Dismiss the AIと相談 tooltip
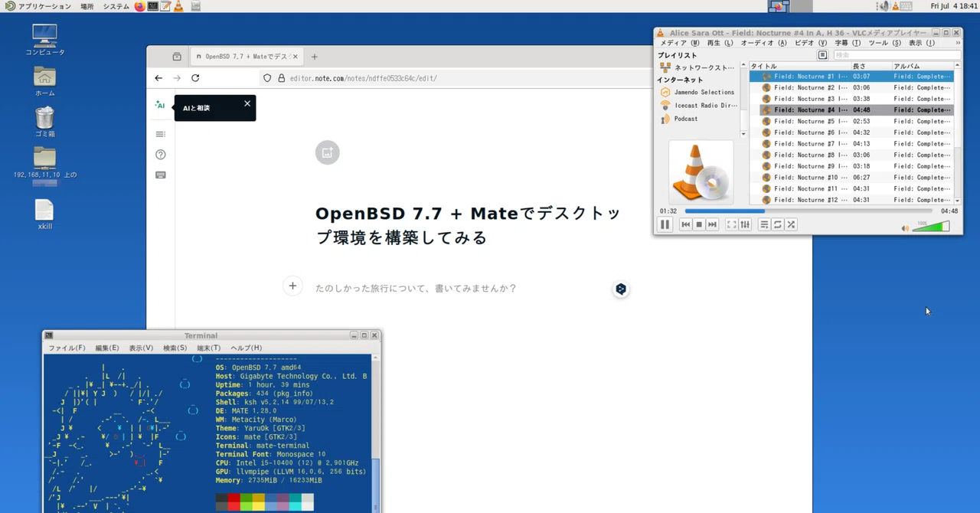The width and height of the screenshot is (980, 513). point(247,103)
